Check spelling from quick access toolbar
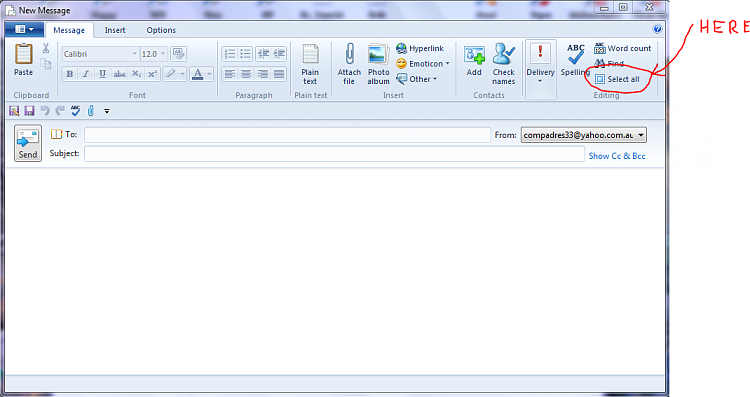This screenshot has height=397, width=750. pos(75,111)
